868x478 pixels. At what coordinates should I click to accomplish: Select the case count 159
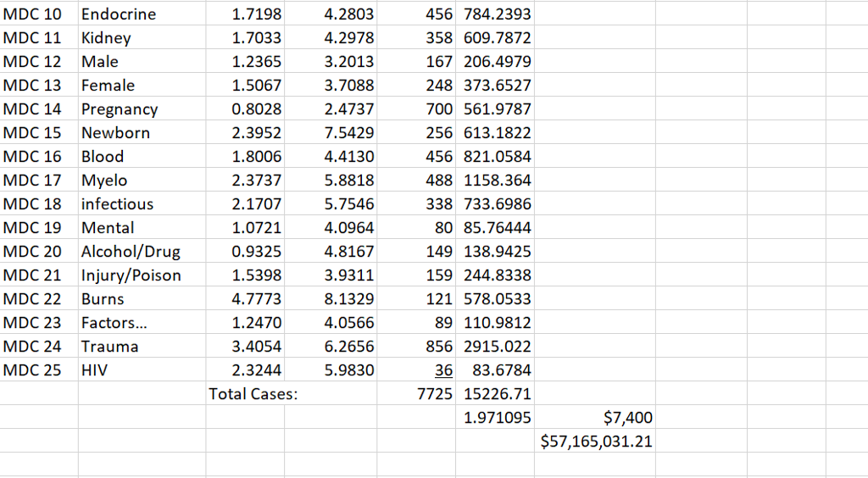coord(416,275)
